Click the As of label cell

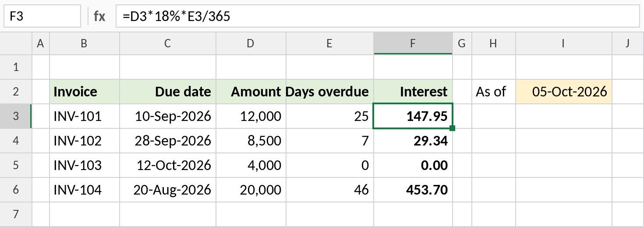pyautogui.click(x=493, y=92)
